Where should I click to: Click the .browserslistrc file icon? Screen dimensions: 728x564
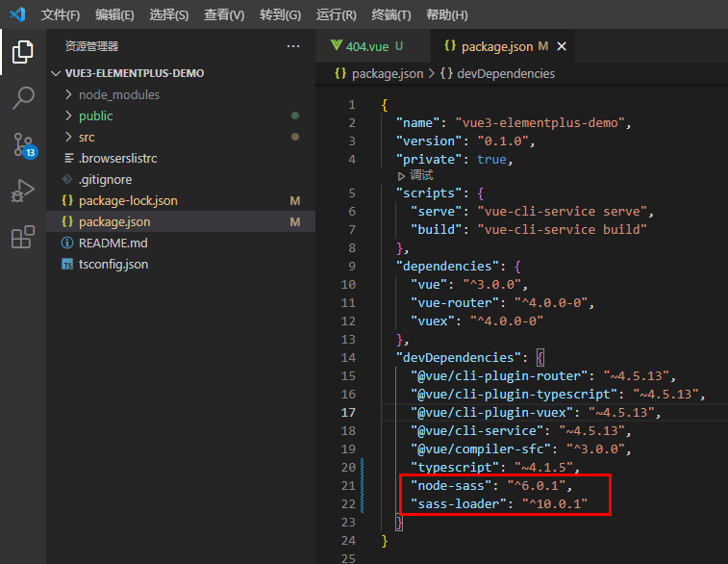68,159
